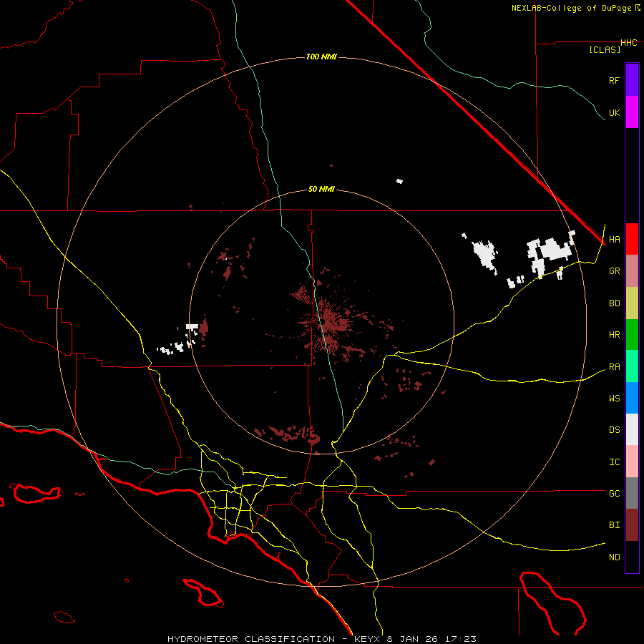Click the "HR" legend label
This screenshot has height=644, width=644.
point(614,335)
